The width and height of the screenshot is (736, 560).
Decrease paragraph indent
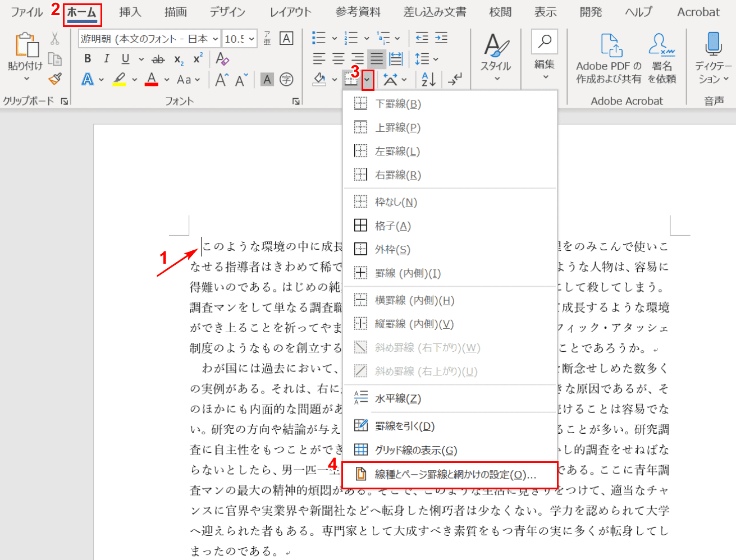tap(422, 38)
